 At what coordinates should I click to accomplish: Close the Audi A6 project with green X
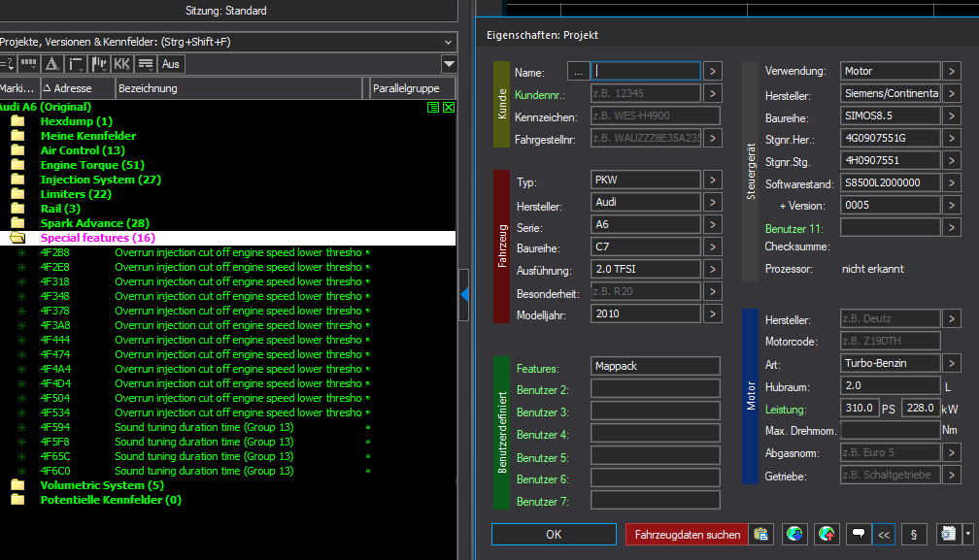[x=448, y=107]
